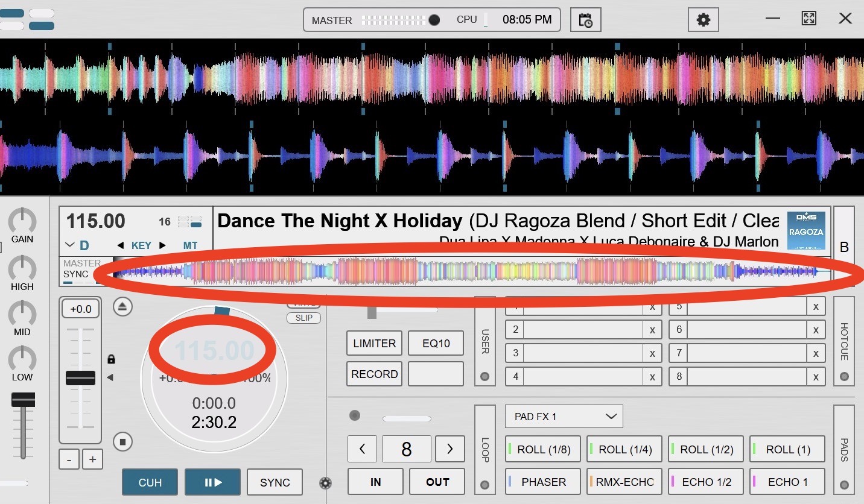Screen dimensions: 864x504
Task: Halve loop length with left chevron
Action: (x=363, y=449)
